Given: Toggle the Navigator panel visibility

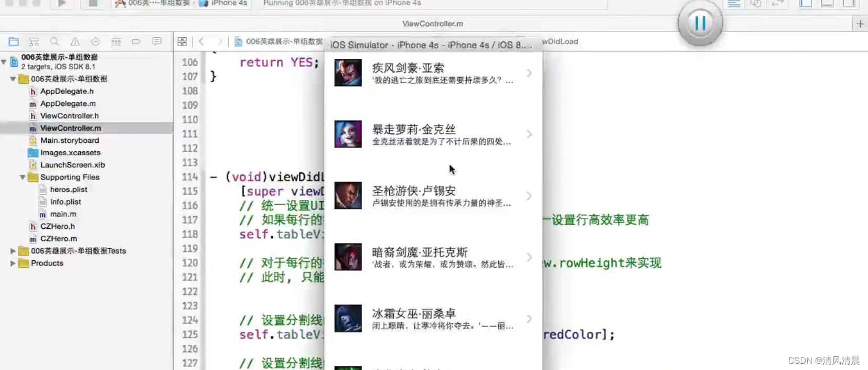Looking at the screenshot, I should point(806,3).
